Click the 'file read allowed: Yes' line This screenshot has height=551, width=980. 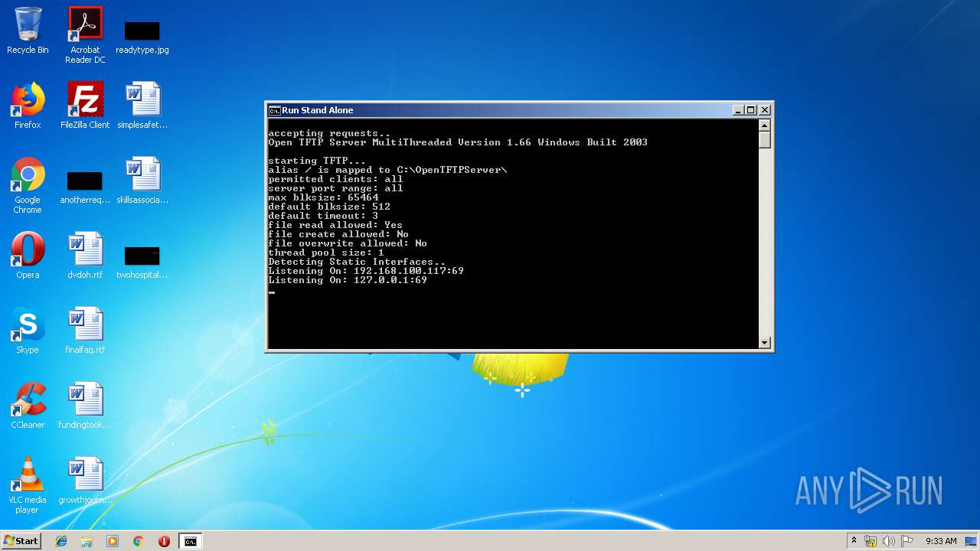point(335,225)
